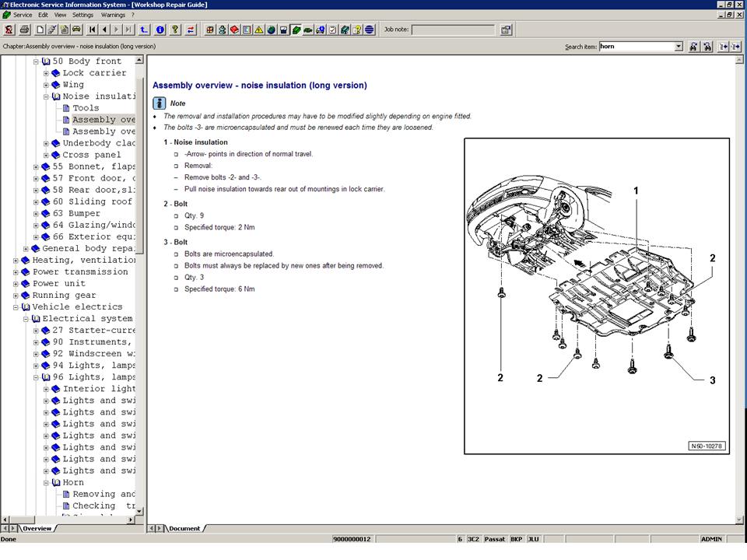Collapse the Horn tree node
This screenshot has width=747, height=560.
(46, 483)
